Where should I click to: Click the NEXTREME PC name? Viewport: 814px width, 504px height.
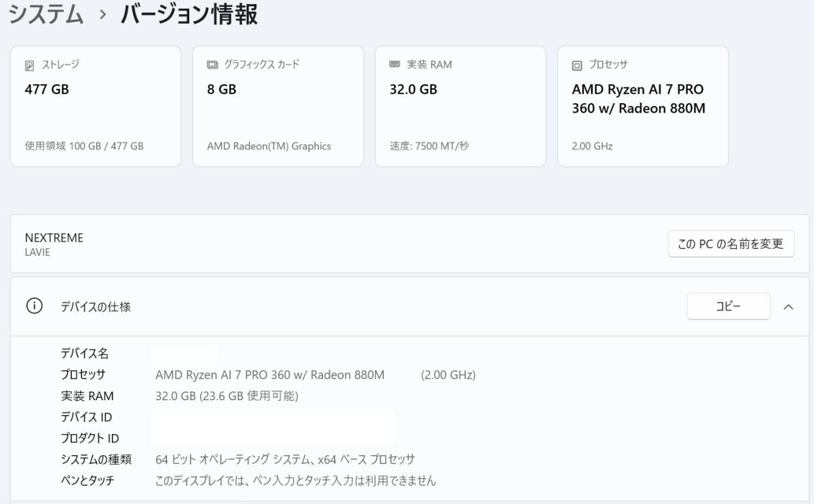(54, 237)
